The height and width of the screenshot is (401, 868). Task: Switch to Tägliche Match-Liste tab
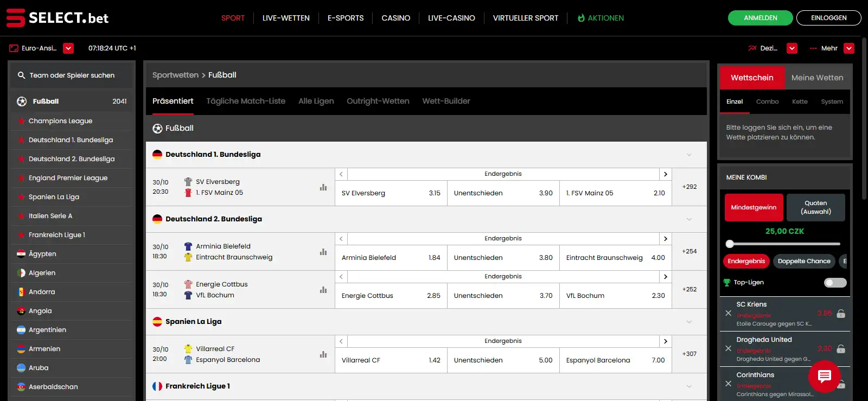(246, 101)
